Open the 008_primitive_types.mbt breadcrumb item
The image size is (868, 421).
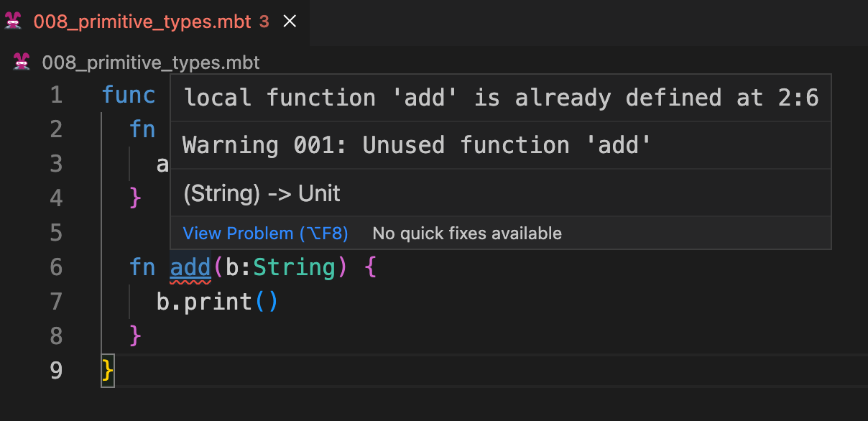[x=151, y=63]
